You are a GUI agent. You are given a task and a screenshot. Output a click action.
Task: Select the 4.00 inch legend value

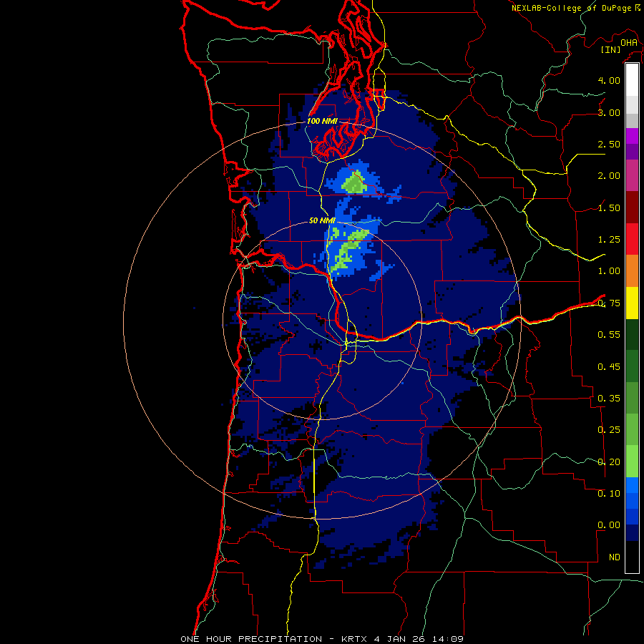pyautogui.click(x=609, y=80)
